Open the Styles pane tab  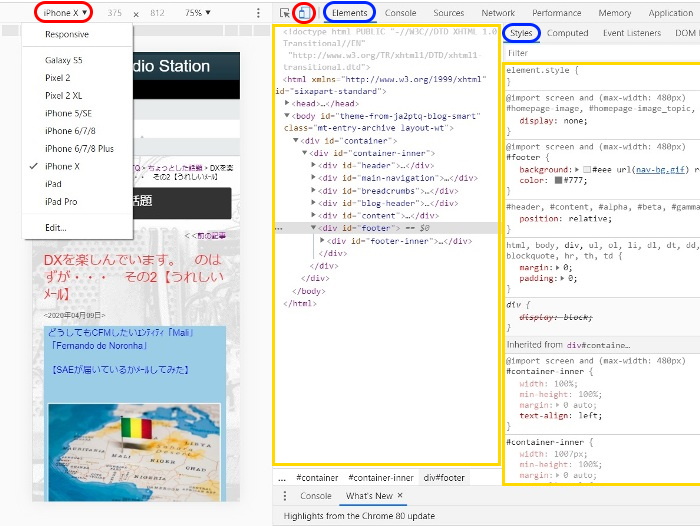click(x=521, y=33)
